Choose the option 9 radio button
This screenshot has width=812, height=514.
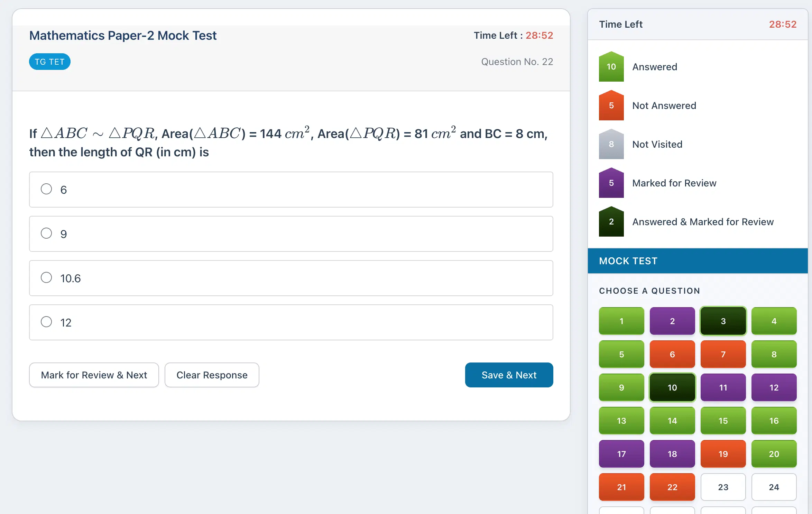pyautogui.click(x=46, y=233)
